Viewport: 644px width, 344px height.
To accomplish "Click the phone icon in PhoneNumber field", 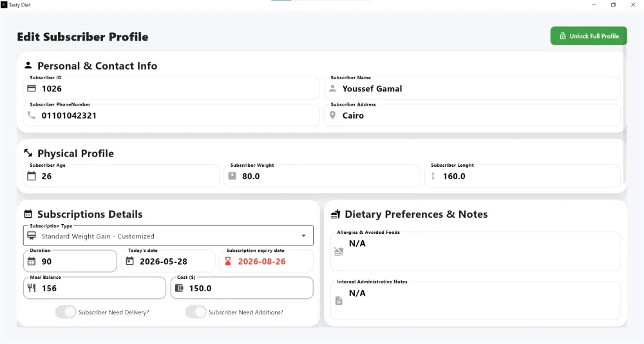I will [x=32, y=115].
